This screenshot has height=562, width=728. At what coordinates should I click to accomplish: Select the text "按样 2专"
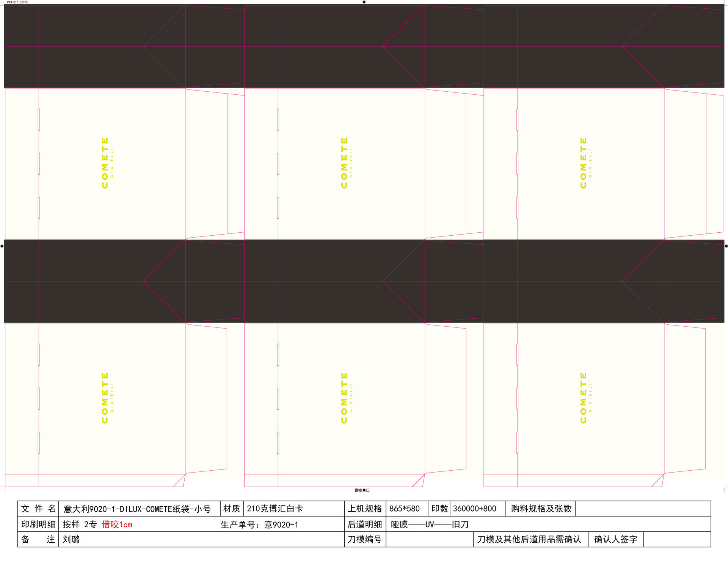click(x=80, y=524)
